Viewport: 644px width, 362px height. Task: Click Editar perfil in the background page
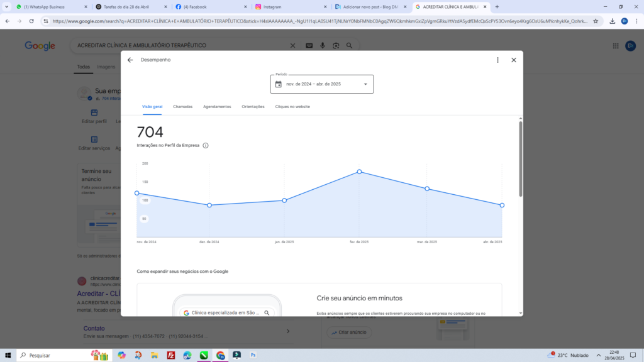coord(94,116)
